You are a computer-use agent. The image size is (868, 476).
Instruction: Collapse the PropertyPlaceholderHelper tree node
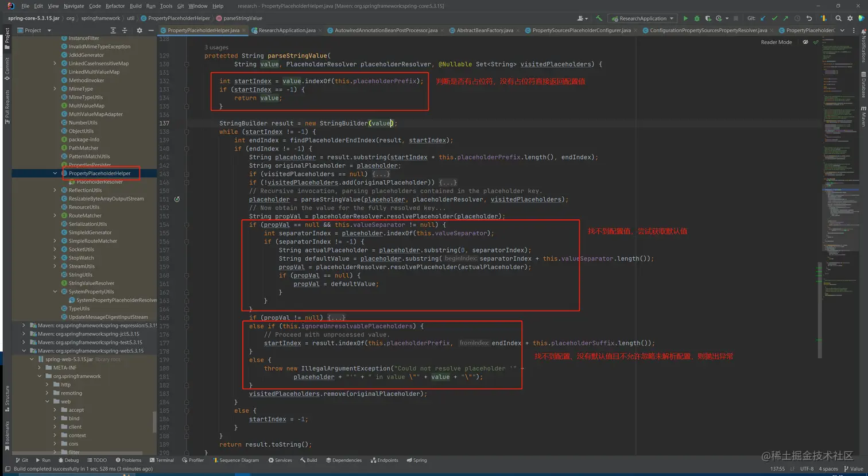pos(55,173)
